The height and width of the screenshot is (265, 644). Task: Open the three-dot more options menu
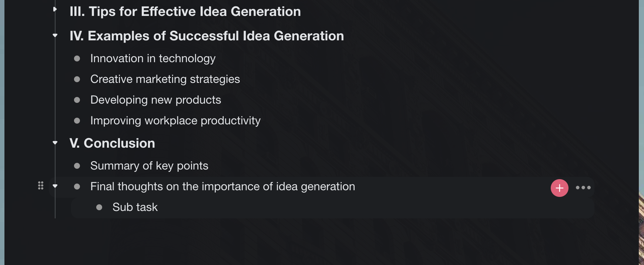[x=583, y=188]
